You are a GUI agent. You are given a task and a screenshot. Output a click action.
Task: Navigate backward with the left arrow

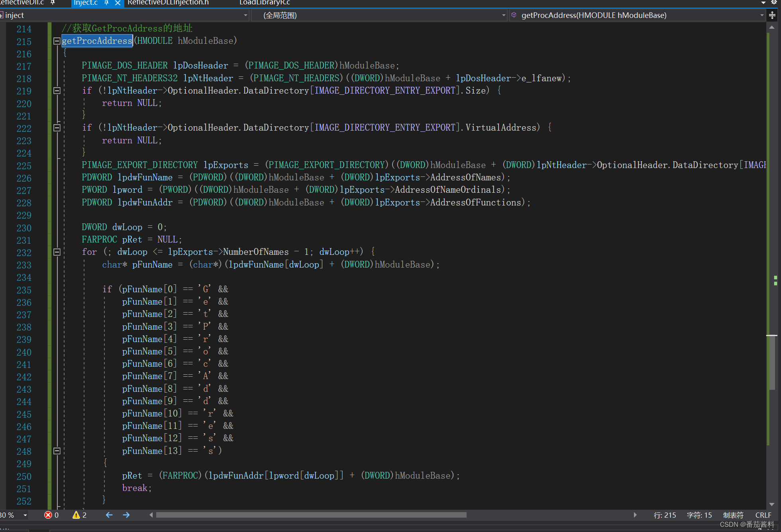coord(109,515)
